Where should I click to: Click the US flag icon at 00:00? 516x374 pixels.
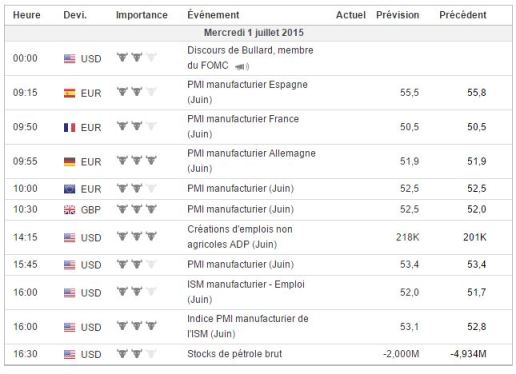tap(70, 59)
